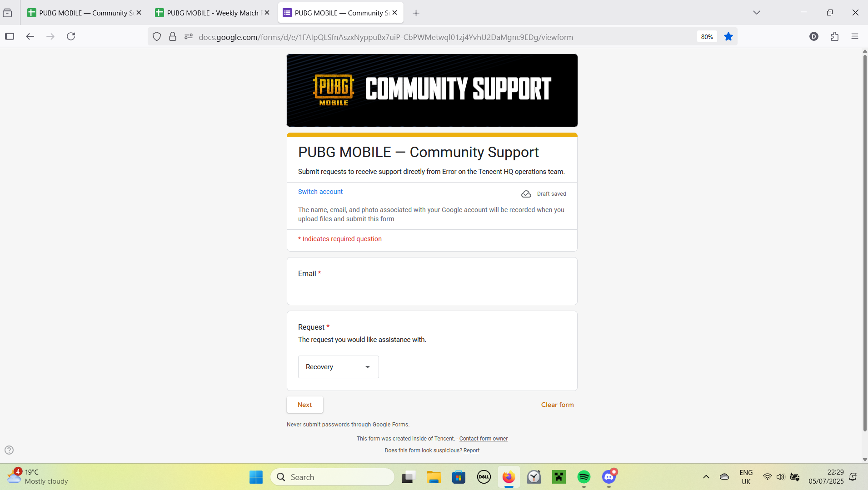Open the Contact form owner link
868x490 pixels.
(484, 439)
